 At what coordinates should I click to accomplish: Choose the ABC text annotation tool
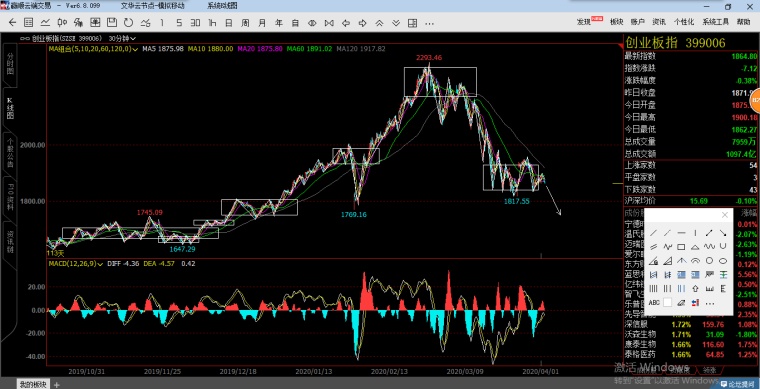[654, 303]
